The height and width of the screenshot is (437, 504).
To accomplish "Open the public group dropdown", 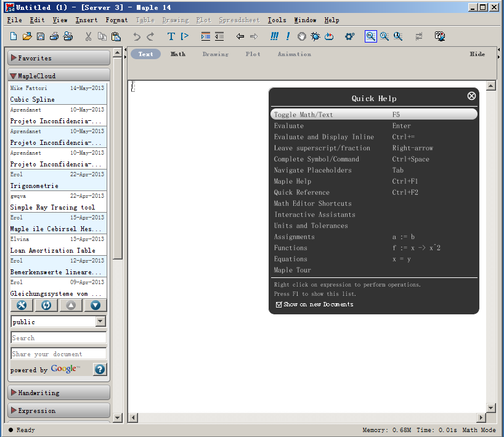I will click(100, 321).
